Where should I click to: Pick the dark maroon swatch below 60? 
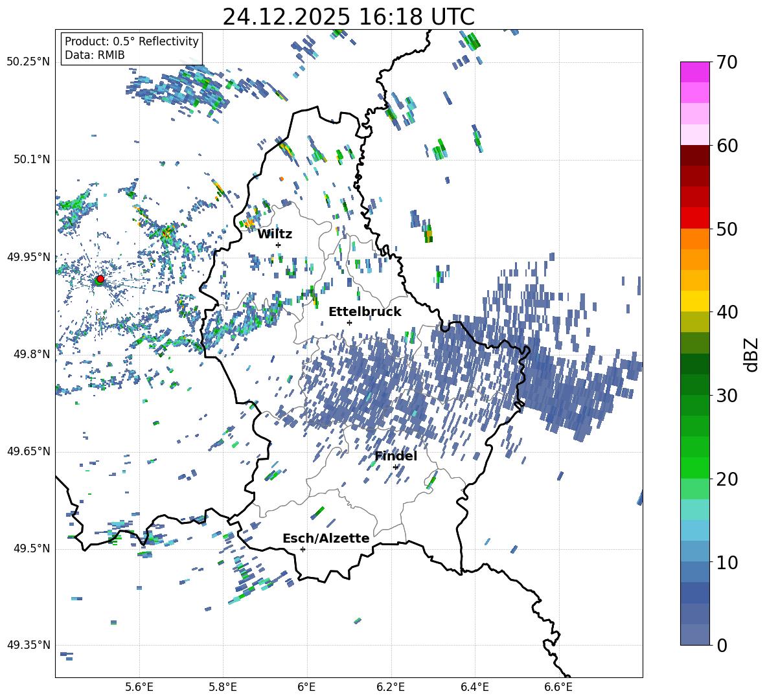pyautogui.click(x=694, y=155)
